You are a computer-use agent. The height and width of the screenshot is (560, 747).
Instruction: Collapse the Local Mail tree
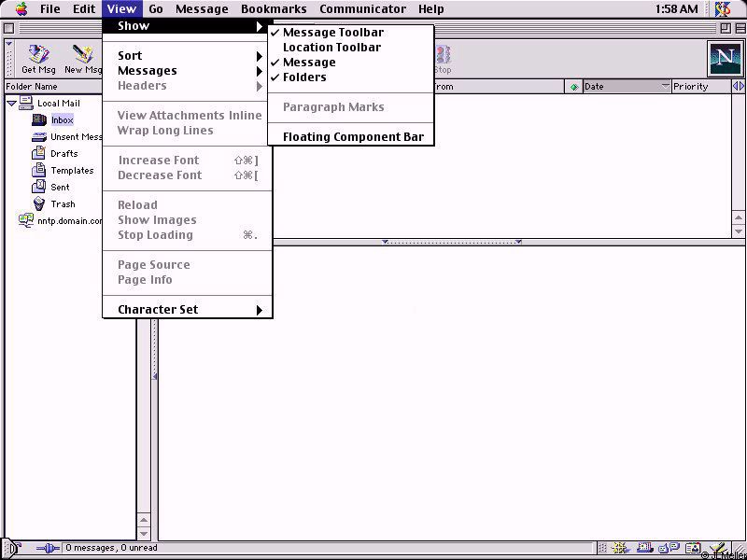11,104
